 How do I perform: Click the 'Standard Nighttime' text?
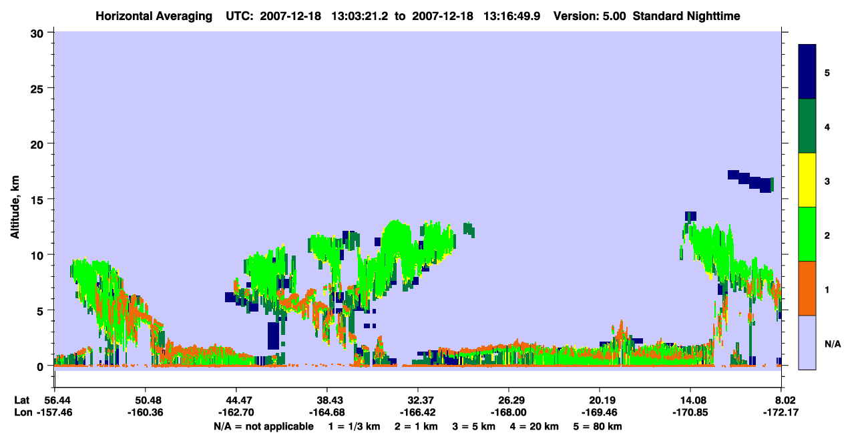tap(686, 15)
